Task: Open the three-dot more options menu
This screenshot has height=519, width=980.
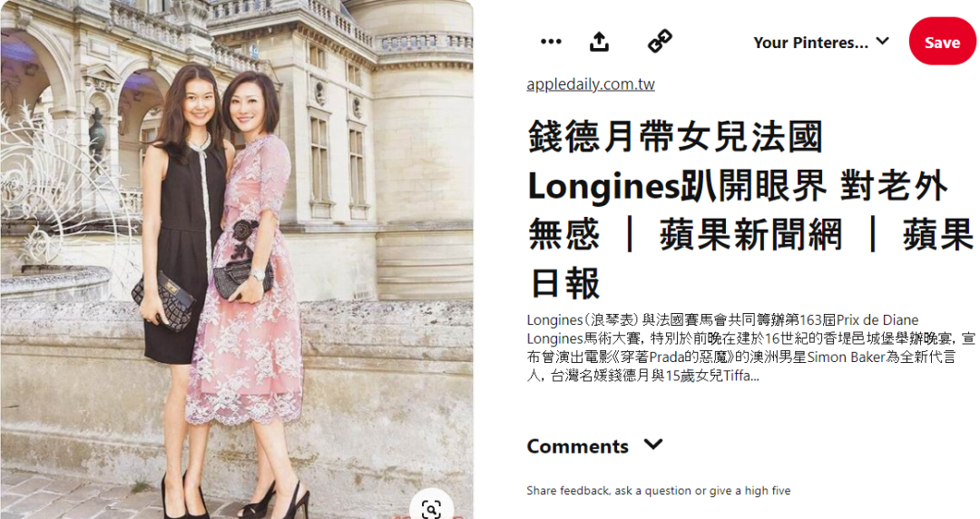Action: [551, 42]
